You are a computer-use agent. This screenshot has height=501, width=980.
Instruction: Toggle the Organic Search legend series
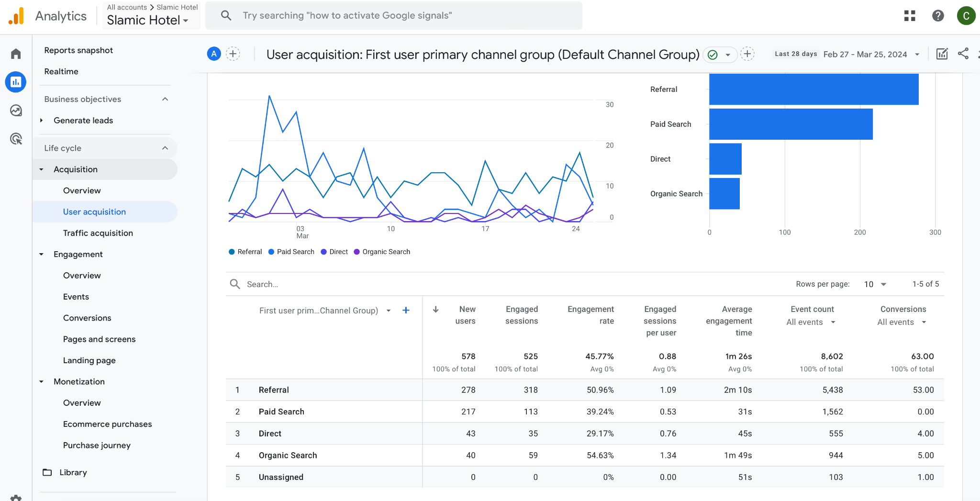click(x=382, y=252)
